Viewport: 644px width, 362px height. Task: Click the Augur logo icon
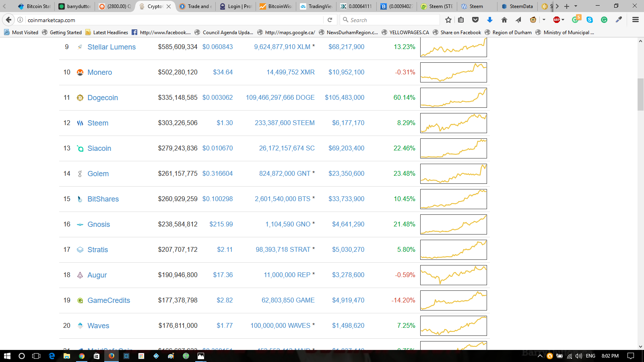80,275
